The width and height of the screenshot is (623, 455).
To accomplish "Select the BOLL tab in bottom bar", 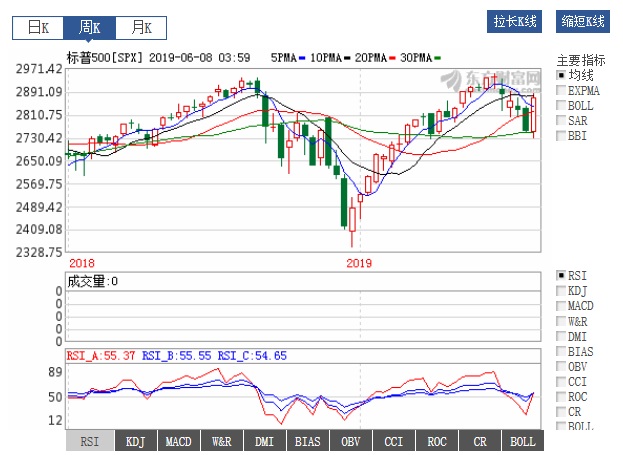I will (x=522, y=441).
